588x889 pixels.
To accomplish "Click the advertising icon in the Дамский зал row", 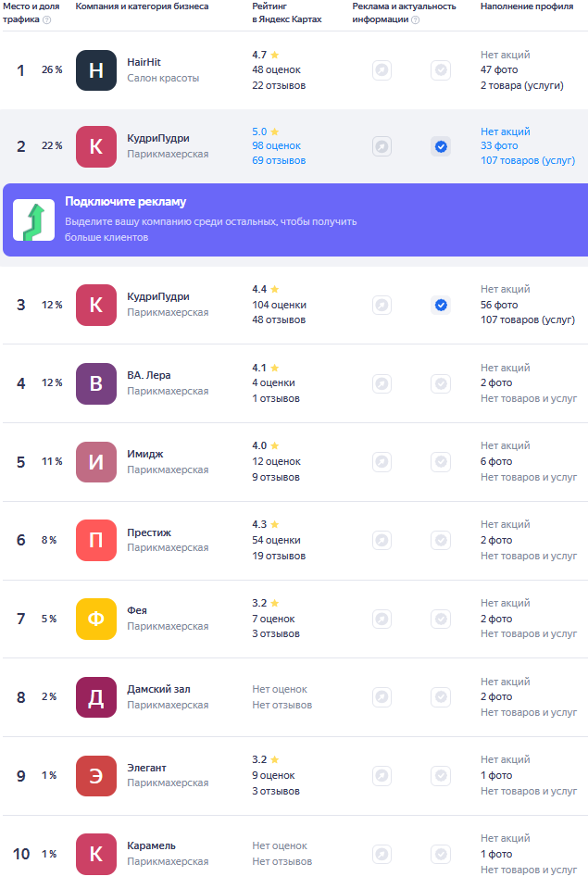I will [x=382, y=696].
